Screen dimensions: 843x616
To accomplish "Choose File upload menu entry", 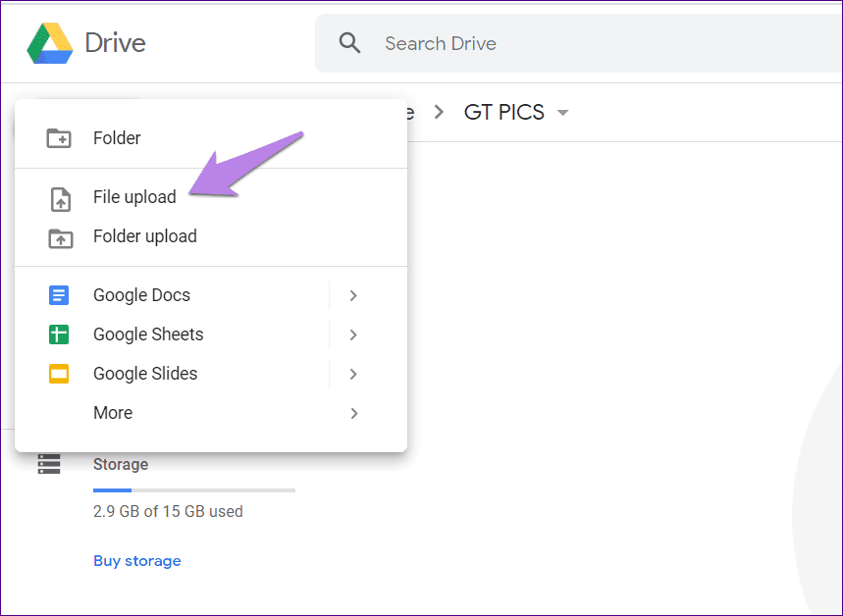I will pos(211,197).
